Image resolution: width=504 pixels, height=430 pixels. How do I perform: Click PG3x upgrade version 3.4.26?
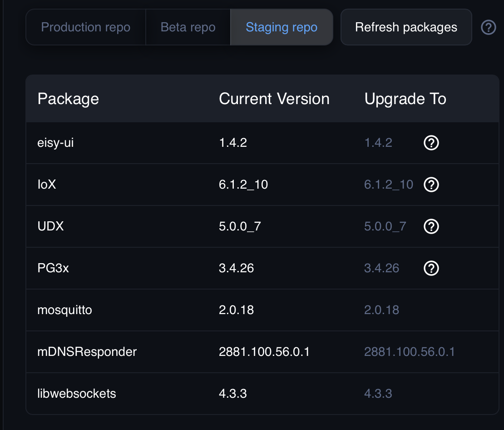(x=381, y=268)
